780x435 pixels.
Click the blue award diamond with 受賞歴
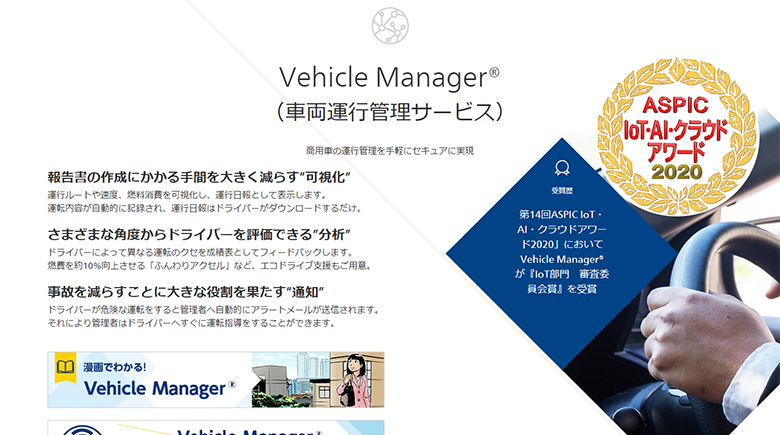[x=562, y=253]
